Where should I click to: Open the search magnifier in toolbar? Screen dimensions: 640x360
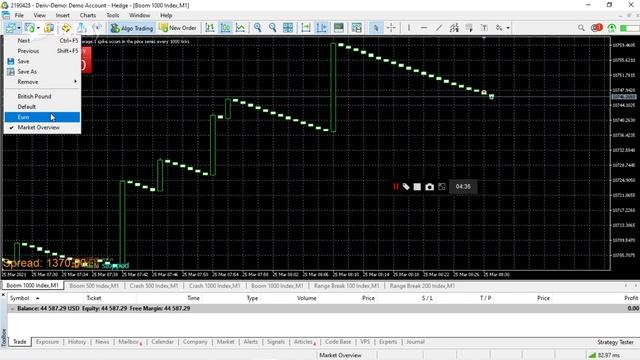click(581, 28)
